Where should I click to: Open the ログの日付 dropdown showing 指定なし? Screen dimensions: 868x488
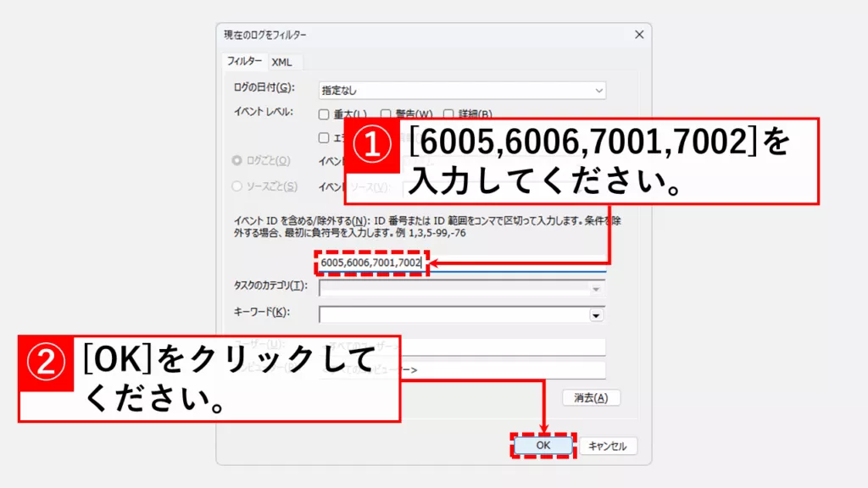point(462,90)
